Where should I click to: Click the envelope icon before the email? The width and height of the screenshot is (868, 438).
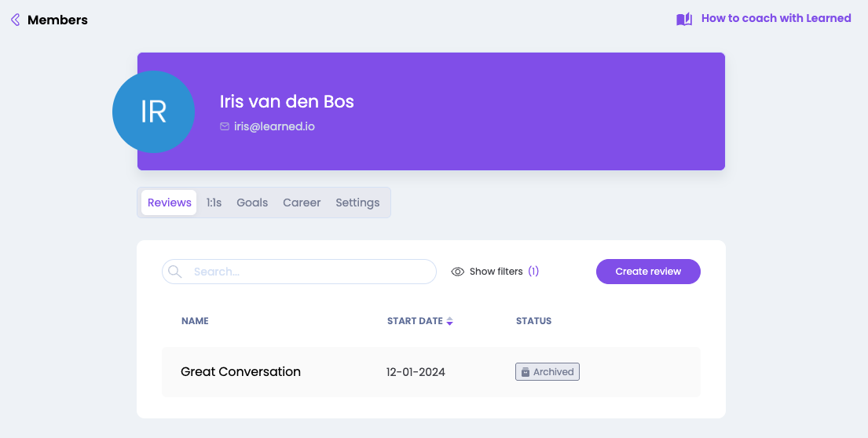click(225, 126)
